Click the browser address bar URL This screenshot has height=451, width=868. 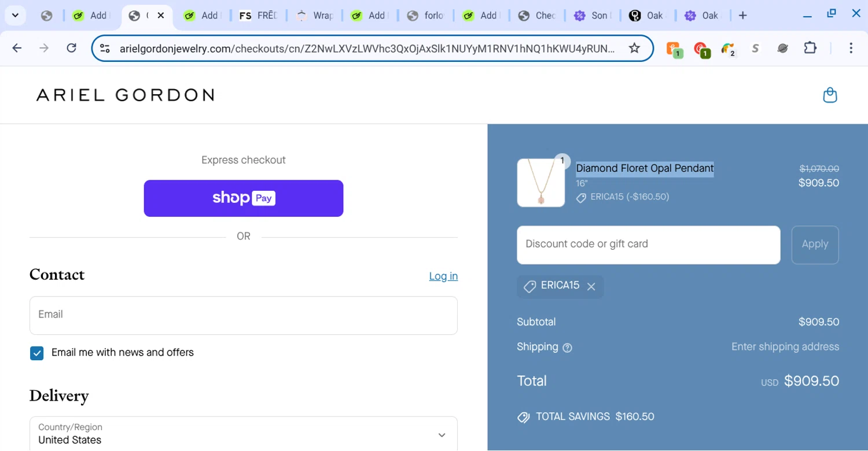(x=367, y=49)
